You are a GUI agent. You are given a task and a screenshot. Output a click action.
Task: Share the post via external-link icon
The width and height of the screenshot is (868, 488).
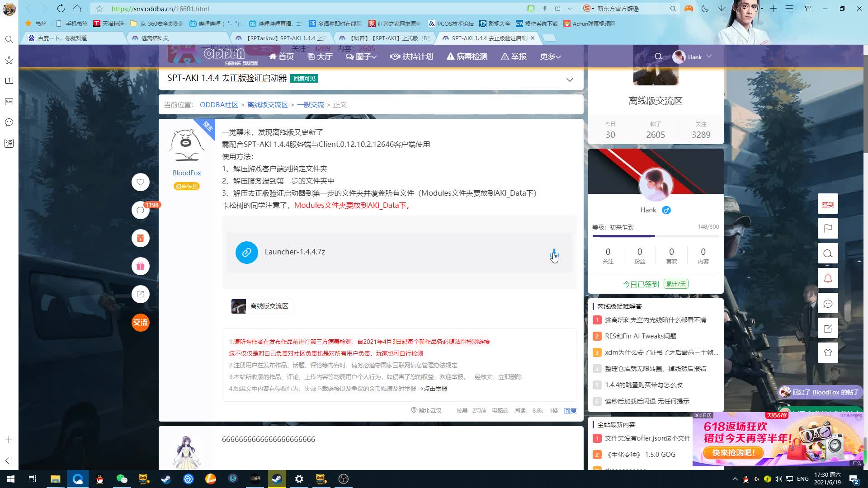pos(140,294)
